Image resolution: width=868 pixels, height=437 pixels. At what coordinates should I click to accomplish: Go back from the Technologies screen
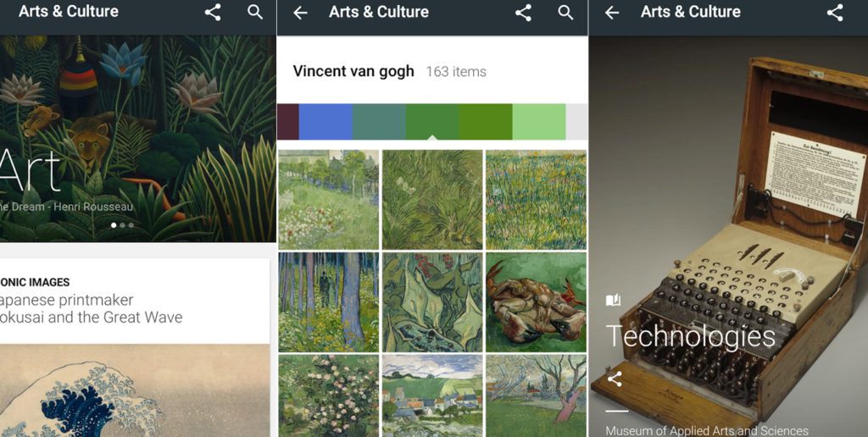612,13
